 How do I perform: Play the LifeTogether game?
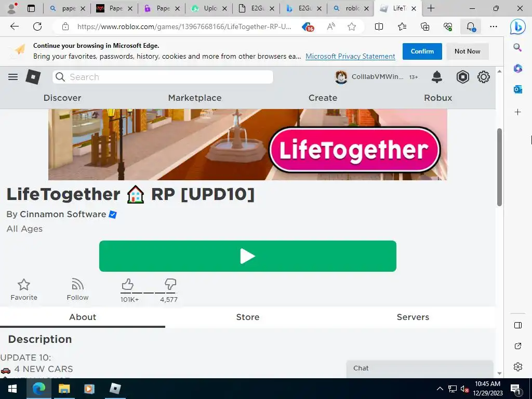248,256
